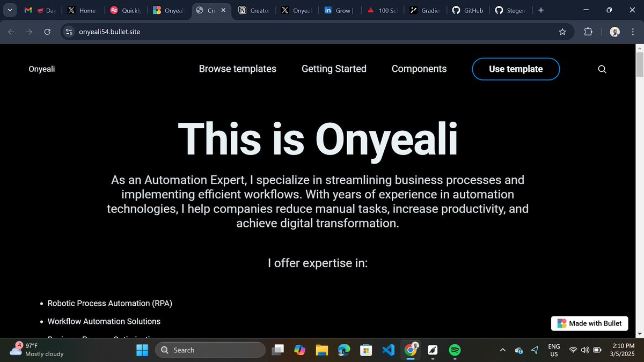Image resolution: width=644 pixels, height=362 pixels.
Task: Open the volume speaker tray icon
Action: 584,350
